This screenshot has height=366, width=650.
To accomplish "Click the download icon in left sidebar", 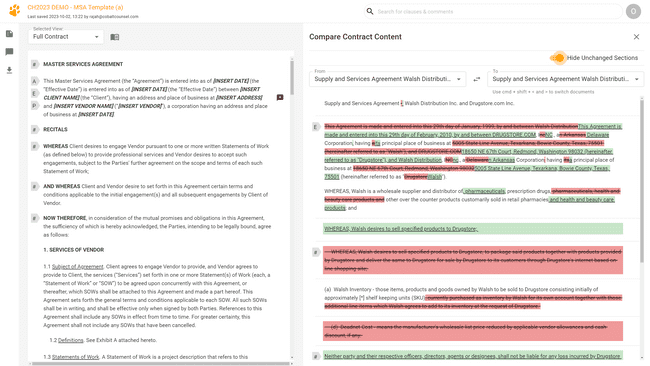I will point(9,70).
